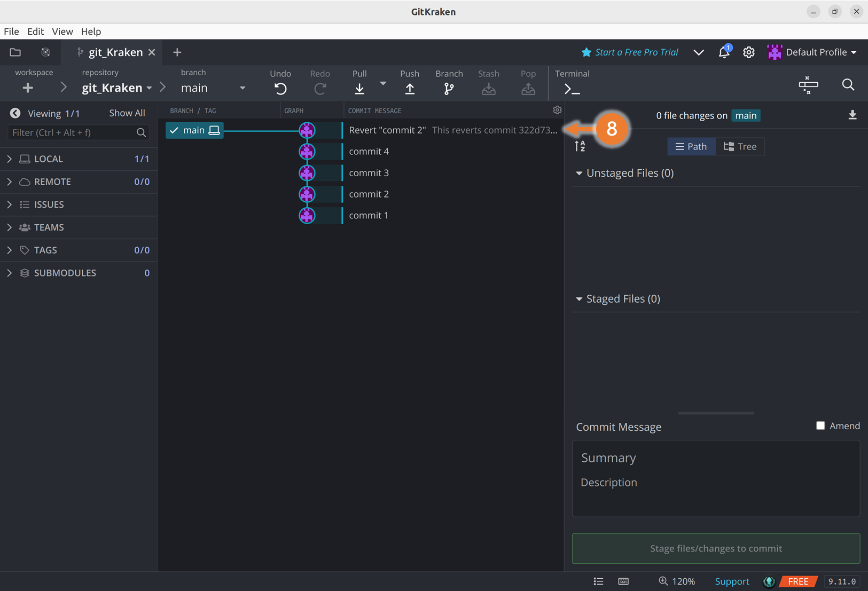Open the notifications bell
This screenshot has width=868, height=591.
(x=724, y=52)
